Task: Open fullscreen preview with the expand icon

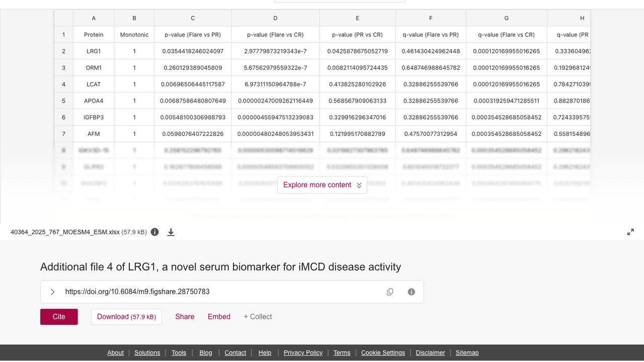Action: point(630,232)
